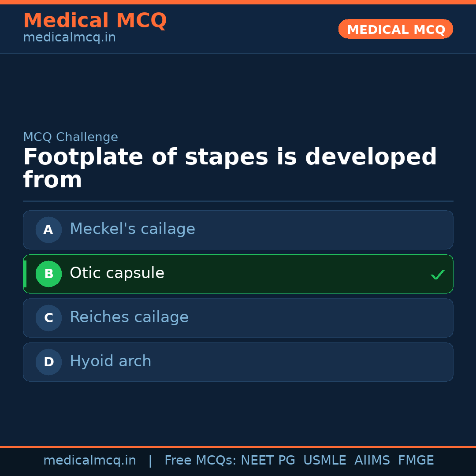Image resolution: width=476 pixels, height=476 pixels.
Task: Click the FMGE link in the footer
Action: click(416, 460)
